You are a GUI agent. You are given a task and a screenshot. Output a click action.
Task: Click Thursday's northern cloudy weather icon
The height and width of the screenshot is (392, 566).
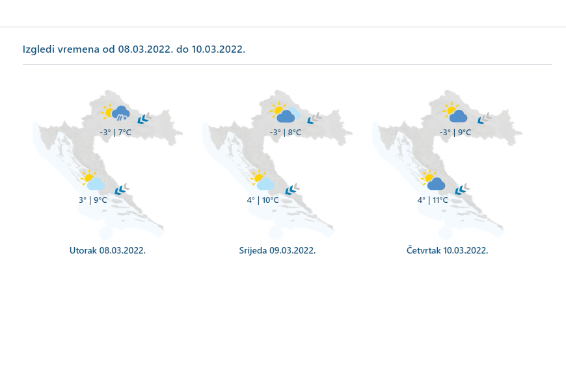click(455, 114)
